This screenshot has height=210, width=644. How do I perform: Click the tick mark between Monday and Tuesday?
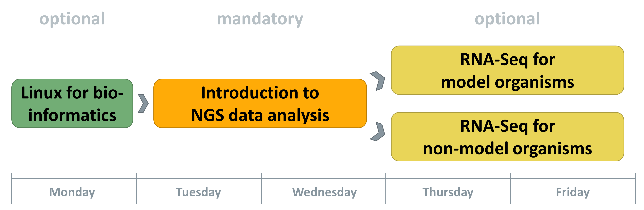point(136,188)
